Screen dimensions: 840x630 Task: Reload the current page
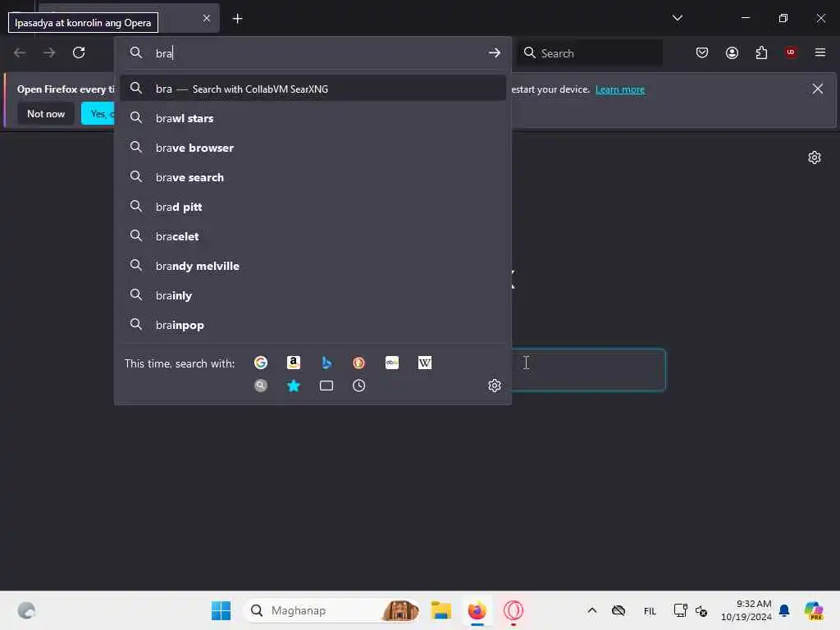[x=79, y=52]
